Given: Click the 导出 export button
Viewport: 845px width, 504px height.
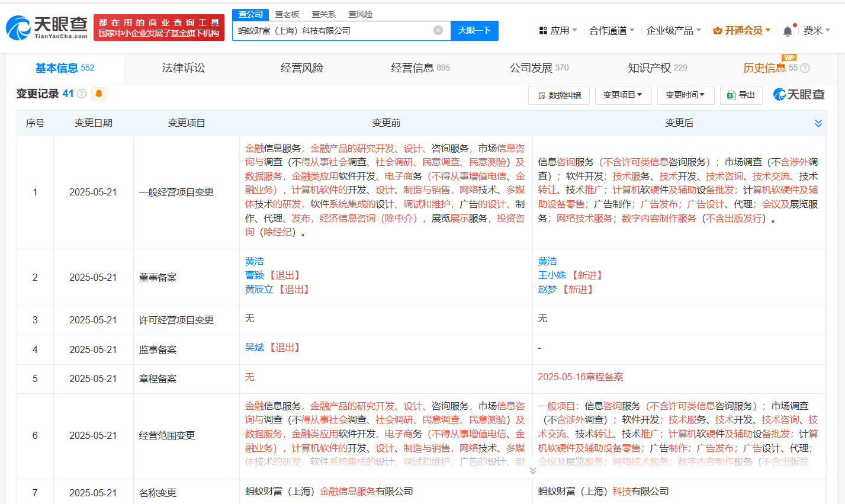Looking at the screenshot, I should pos(741,95).
